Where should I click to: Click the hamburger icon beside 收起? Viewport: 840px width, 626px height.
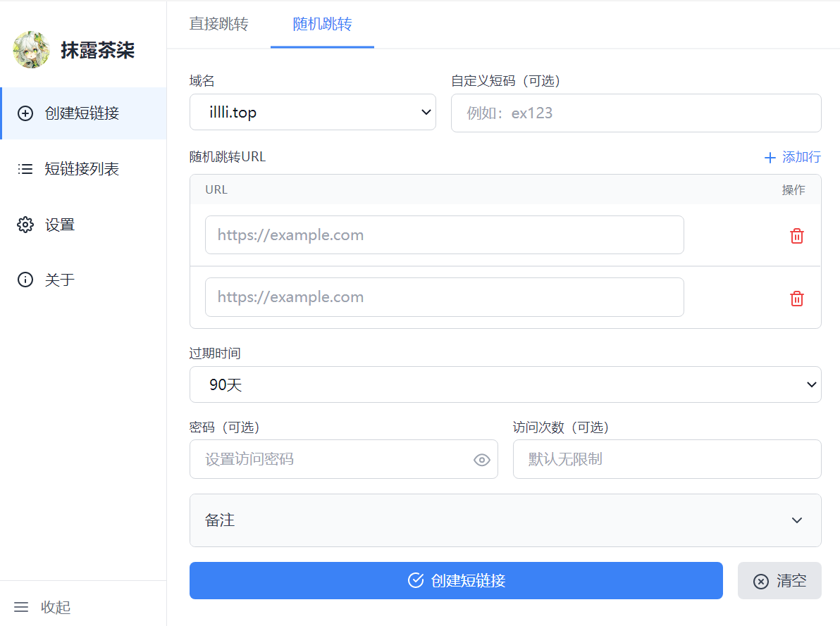pos(21,607)
